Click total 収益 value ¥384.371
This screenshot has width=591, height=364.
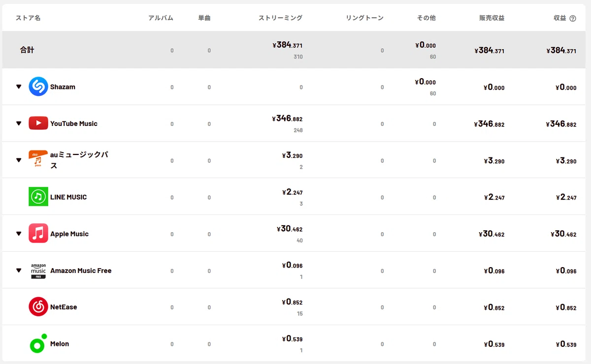(x=561, y=50)
